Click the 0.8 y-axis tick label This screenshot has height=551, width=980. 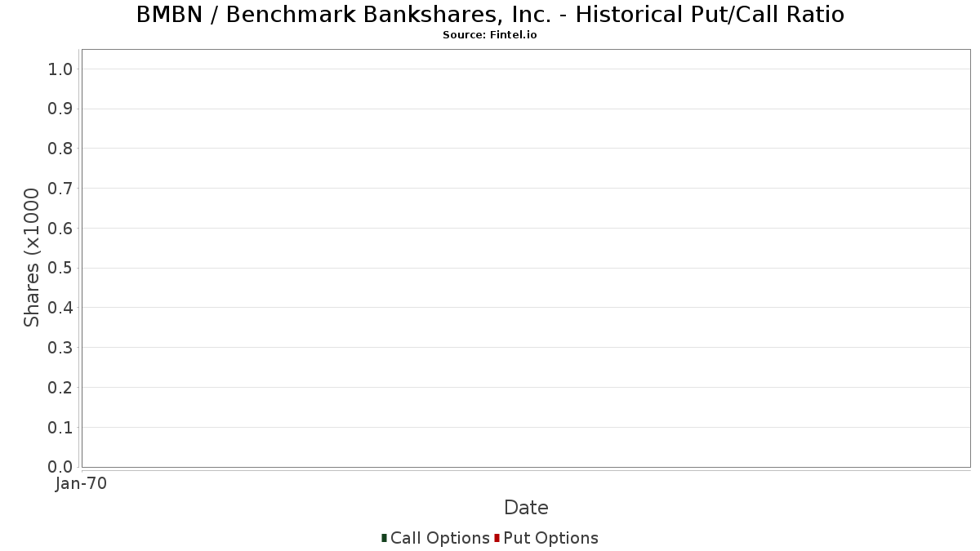pyautogui.click(x=60, y=149)
